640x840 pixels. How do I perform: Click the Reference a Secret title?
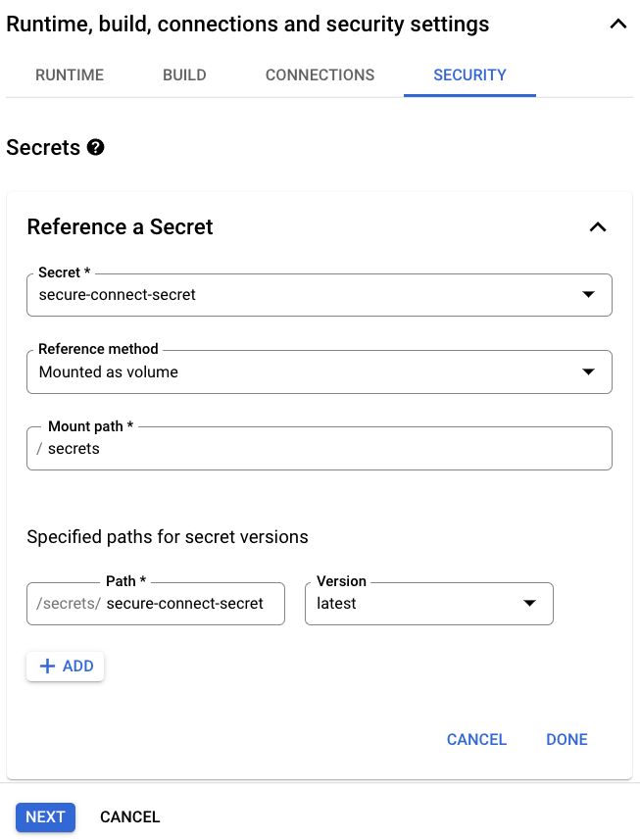120,227
